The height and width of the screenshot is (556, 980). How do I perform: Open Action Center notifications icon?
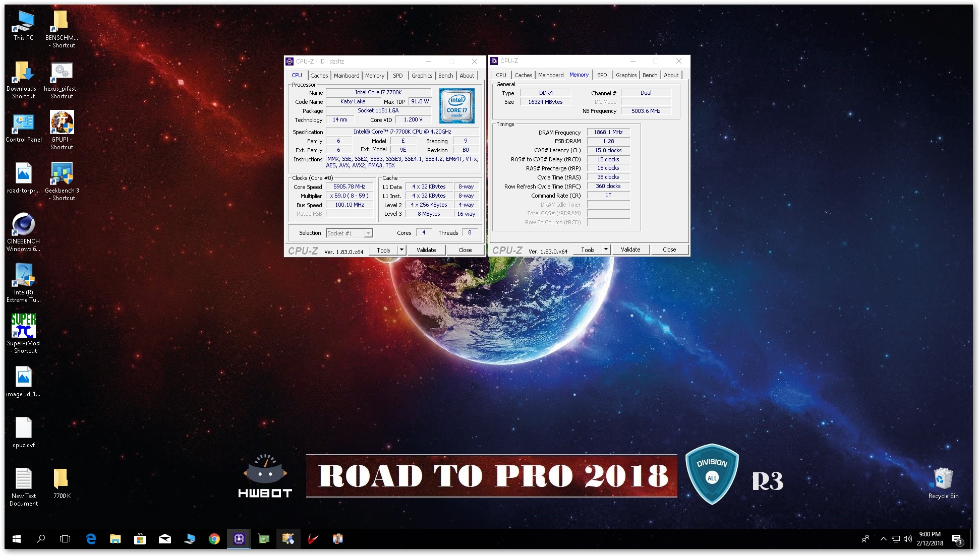(957, 539)
